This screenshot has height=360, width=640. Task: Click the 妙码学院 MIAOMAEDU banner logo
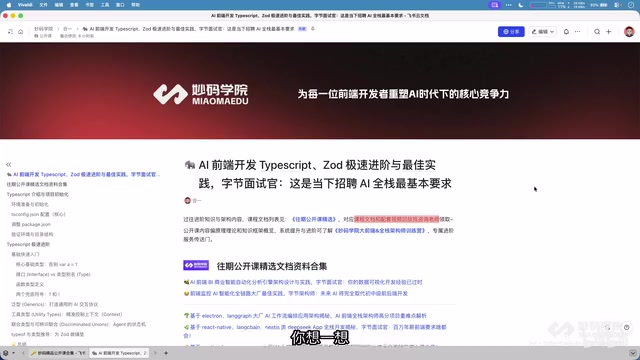(200, 94)
